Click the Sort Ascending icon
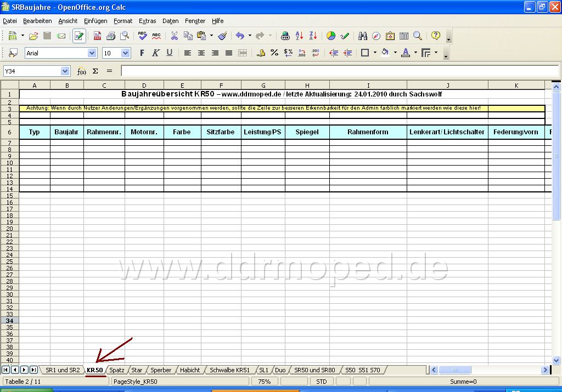Image resolution: width=562 pixels, height=392 pixels. click(x=299, y=36)
